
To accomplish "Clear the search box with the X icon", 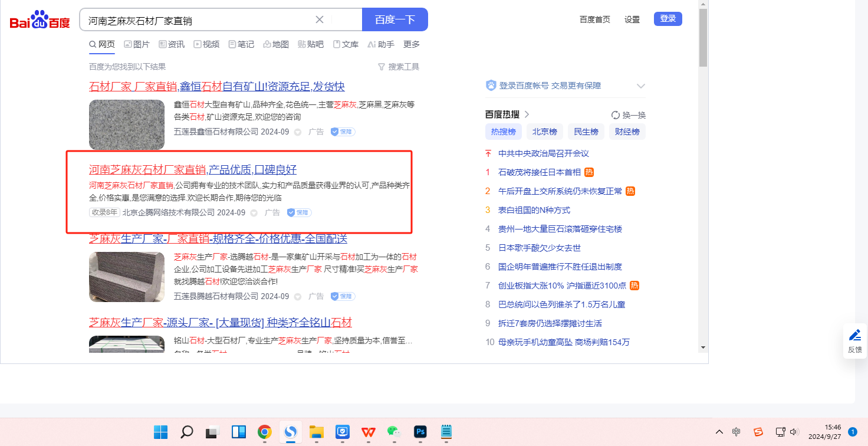I will click(x=320, y=19).
